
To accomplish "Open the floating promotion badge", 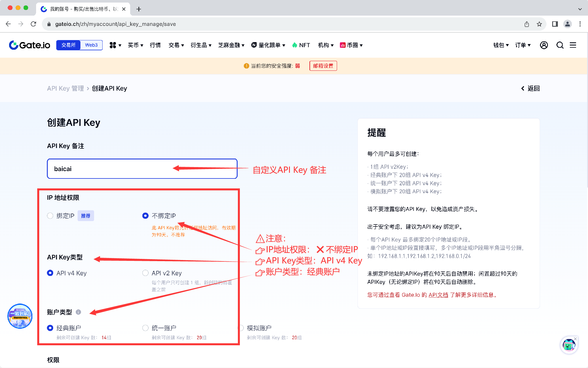I will (20, 316).
